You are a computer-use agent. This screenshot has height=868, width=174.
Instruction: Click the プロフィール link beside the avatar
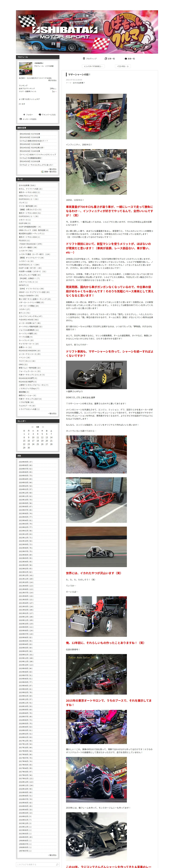[39, 66]
